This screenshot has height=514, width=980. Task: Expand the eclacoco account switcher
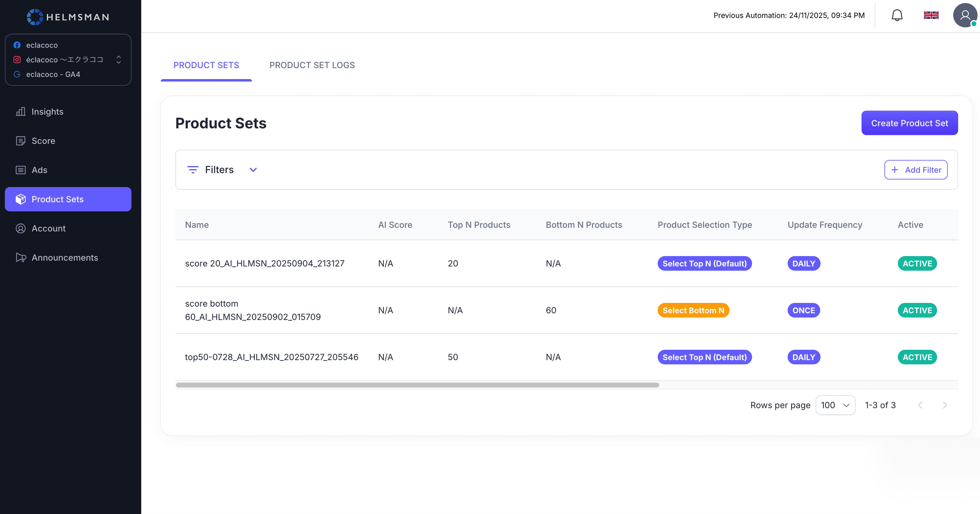118,60
